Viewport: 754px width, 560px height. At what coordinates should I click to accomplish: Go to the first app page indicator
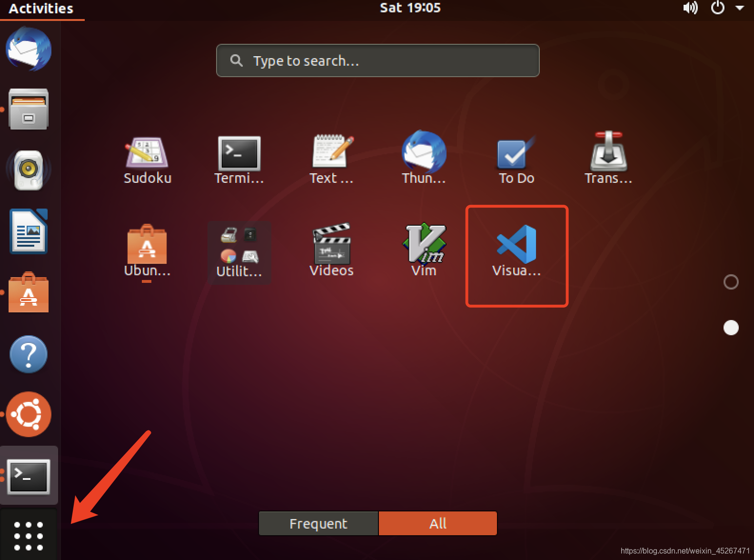tap(731, 282)
